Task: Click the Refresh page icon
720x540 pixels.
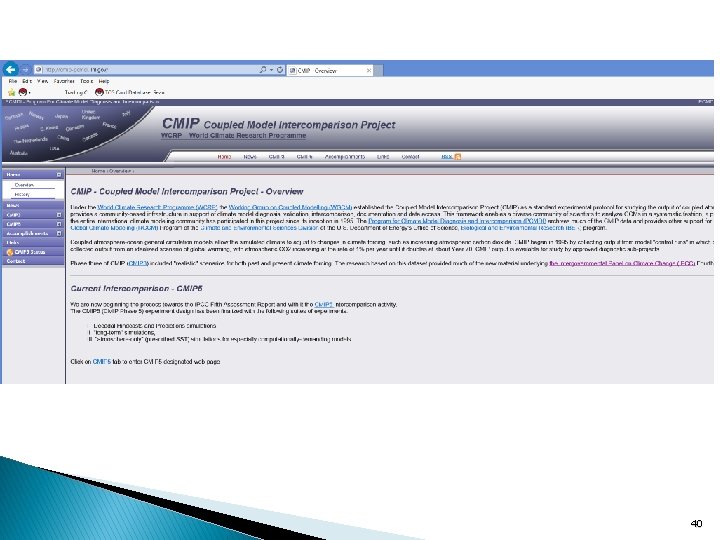Action: [x=280, y=70]
